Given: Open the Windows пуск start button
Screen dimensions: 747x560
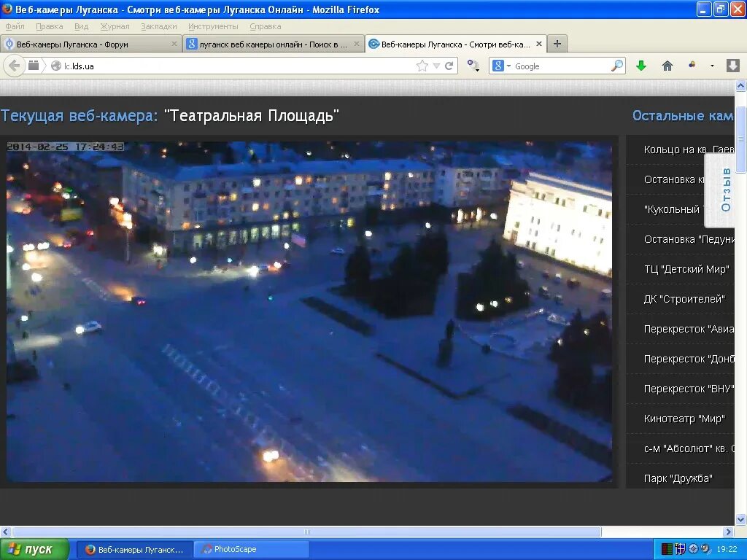Looking at the screenshot, I should coord(34,550).
